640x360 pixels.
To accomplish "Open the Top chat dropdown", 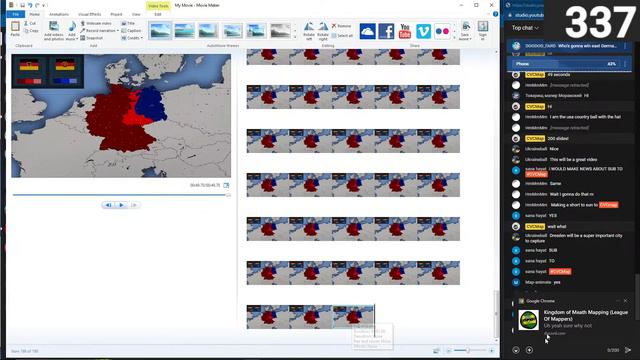I will 525,28.
